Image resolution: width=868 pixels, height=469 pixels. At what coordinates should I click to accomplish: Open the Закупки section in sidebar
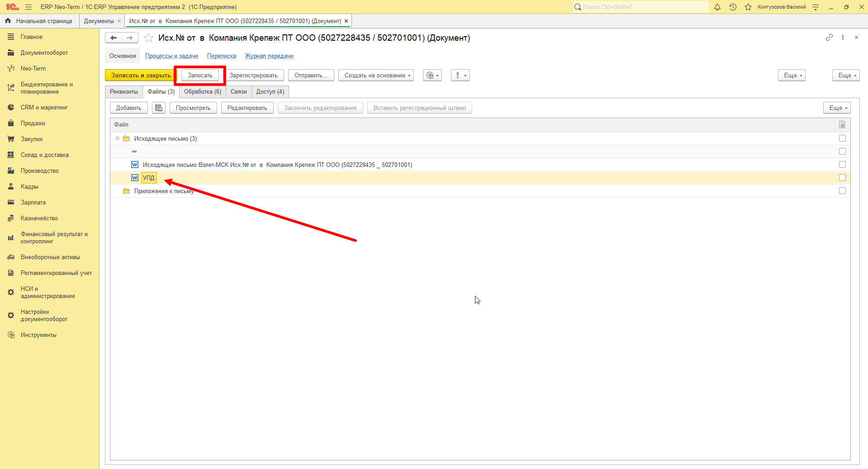coord(32,139)
